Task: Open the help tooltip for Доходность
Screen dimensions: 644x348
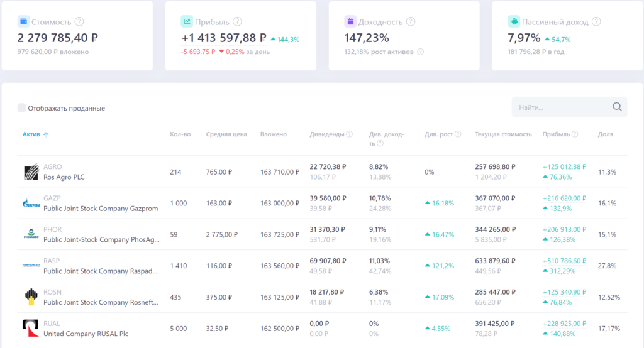Action: (411, 21)
